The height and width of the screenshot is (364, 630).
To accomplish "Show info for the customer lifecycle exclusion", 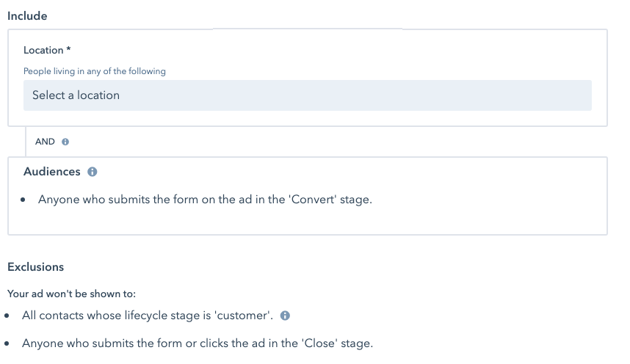I will (286, 316).
